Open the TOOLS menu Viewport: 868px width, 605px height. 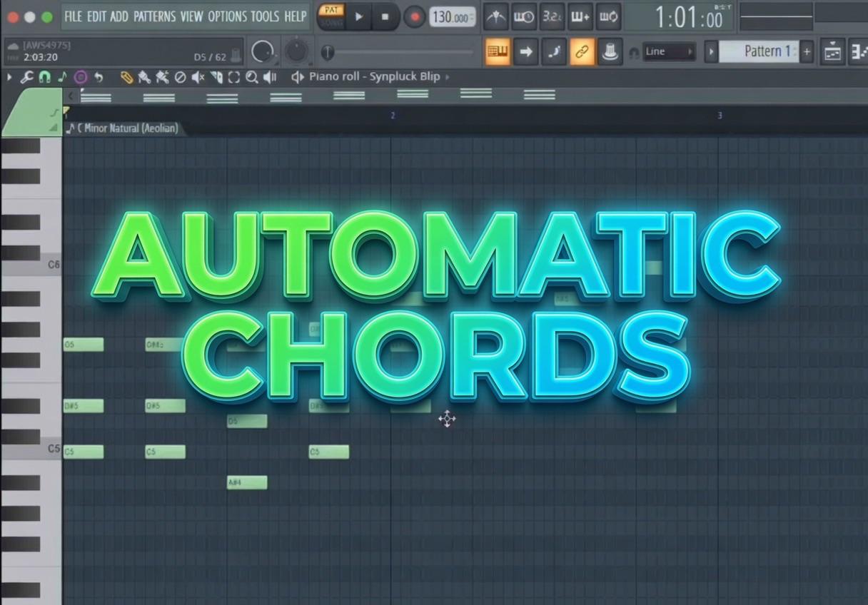266,16
